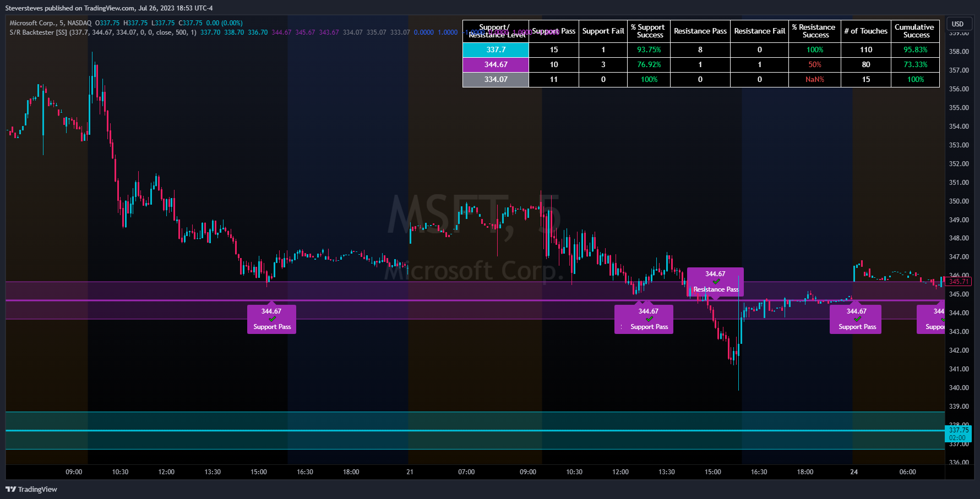Screen dimensions: 980x499
Task: Click the 07:00 time axis label
Action: (x=466, y=472)
